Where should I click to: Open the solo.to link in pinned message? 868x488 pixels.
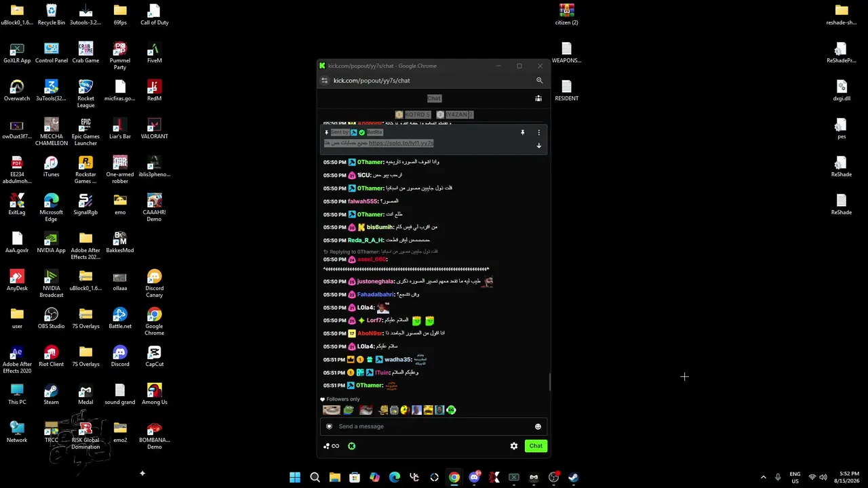[x=401, y=144]
